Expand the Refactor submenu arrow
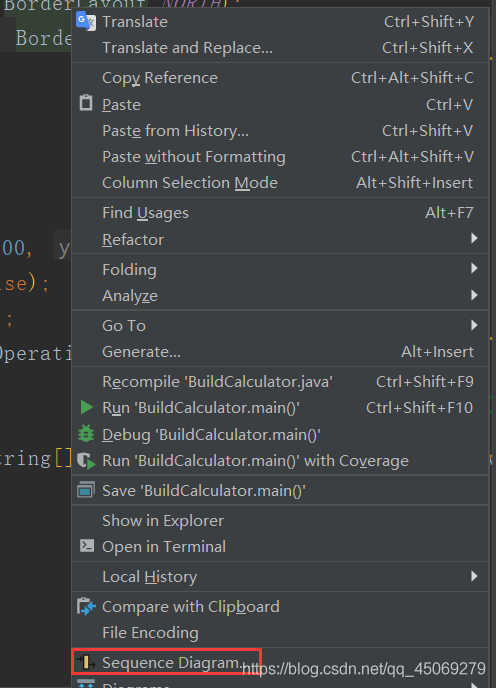Viewport: 496px width, 688px height. [474, 238]
